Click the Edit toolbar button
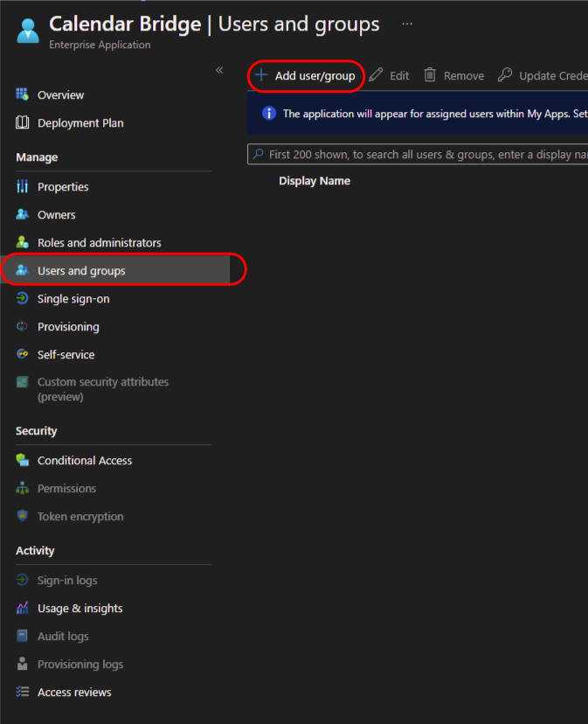This screenshot has width=588, height=724. point(389,76)
